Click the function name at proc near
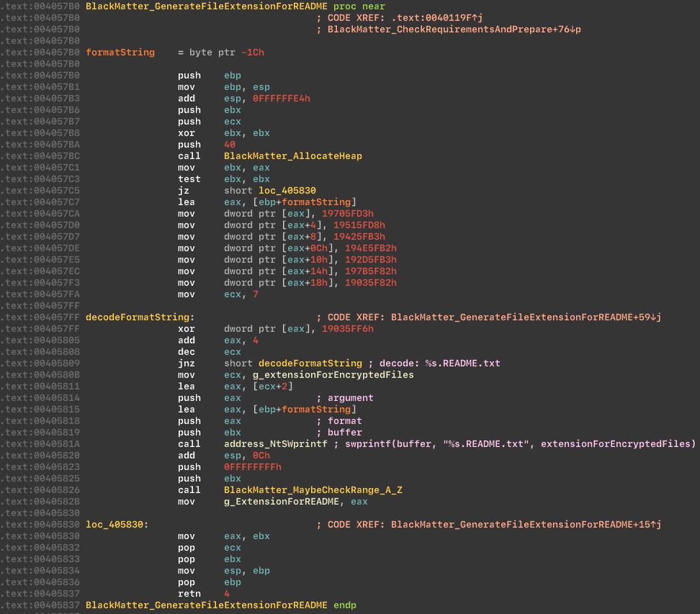 [206, 6]
